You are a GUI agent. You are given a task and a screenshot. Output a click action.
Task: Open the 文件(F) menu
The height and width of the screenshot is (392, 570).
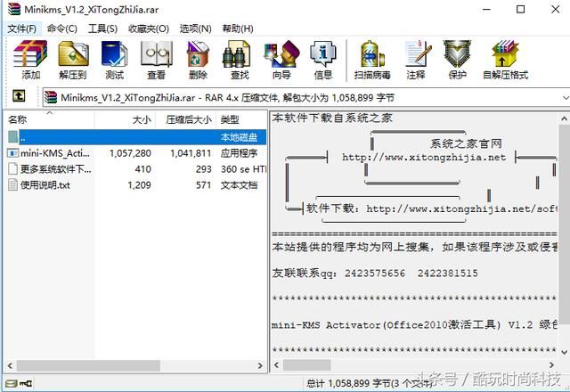[x=21, y=29]
